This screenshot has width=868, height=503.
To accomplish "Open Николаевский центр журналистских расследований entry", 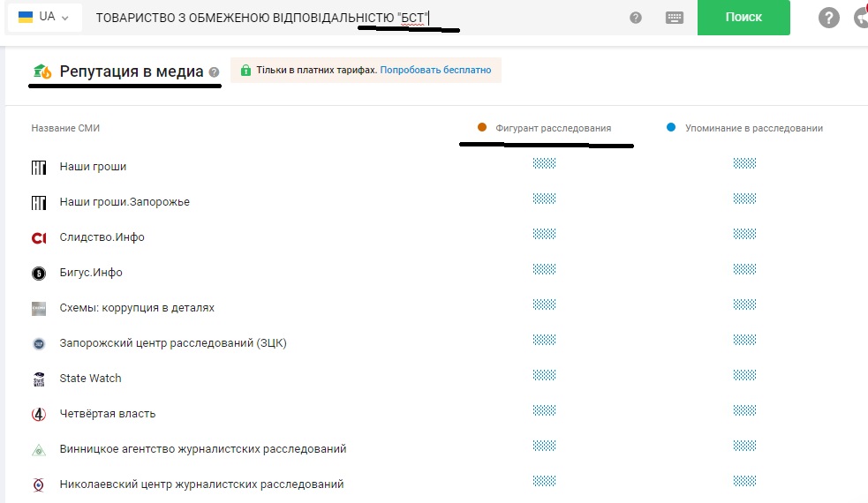I will pyautogui.click(x=201, y=484).
